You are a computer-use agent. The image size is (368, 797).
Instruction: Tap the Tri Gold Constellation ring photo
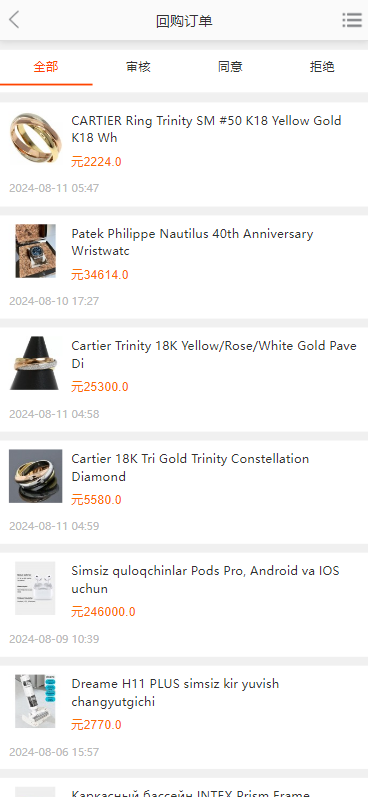coord(36,476)
